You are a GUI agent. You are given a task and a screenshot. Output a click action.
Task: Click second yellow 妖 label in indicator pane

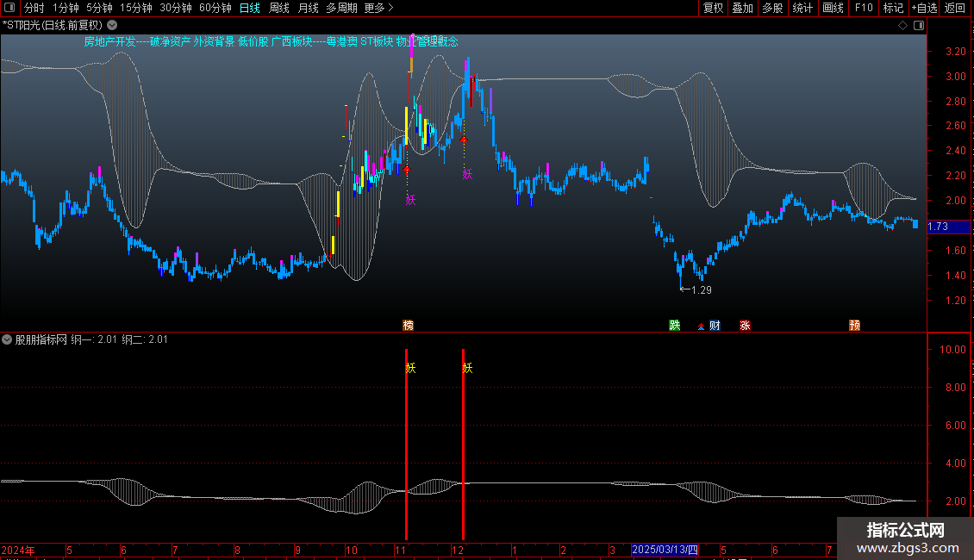click(x=468, y=368)
